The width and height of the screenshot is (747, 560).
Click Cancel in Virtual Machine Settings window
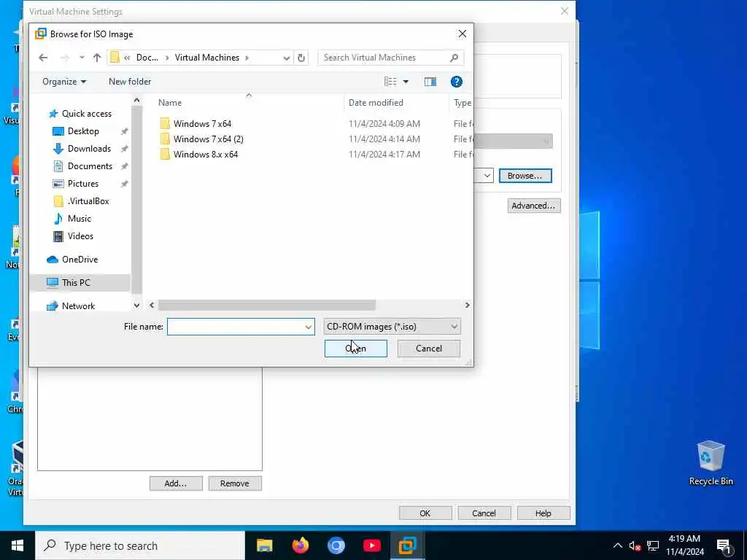point(484,513)
